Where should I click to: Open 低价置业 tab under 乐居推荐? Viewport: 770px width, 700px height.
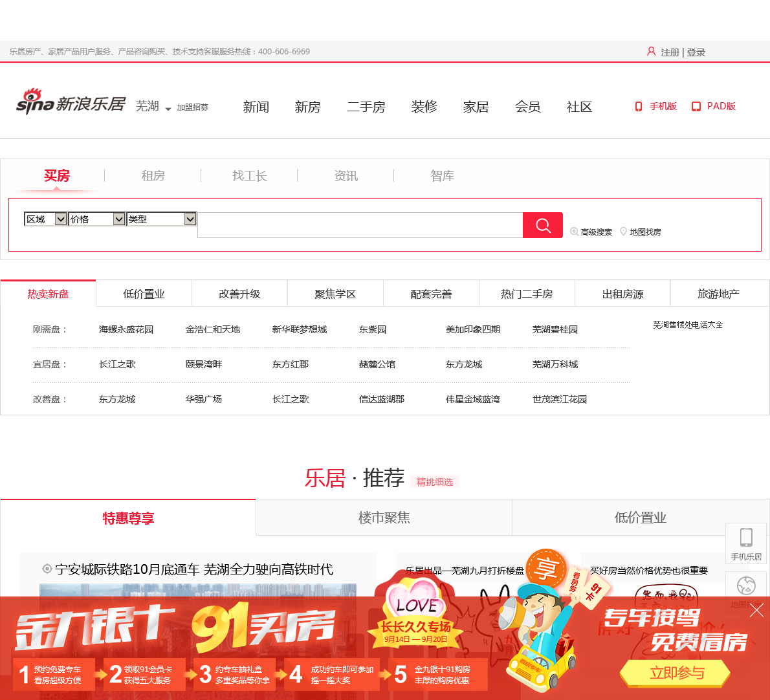tap(641, 518)
